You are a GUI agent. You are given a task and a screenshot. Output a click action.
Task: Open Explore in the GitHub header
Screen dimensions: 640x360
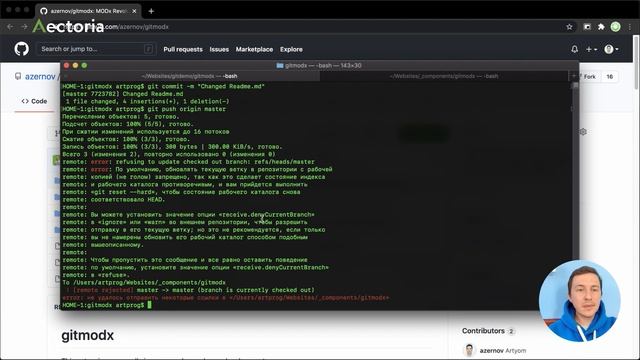click(x=291, y=49)
